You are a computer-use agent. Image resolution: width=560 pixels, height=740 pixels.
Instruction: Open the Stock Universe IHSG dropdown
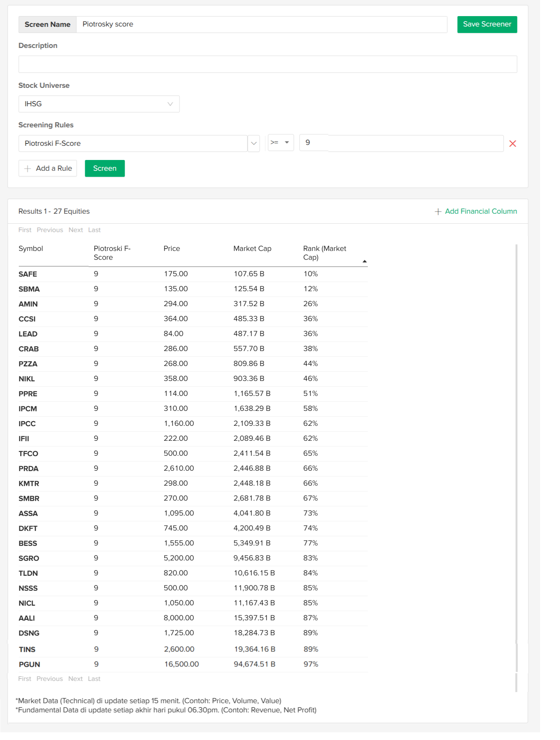tap(99, 104)
